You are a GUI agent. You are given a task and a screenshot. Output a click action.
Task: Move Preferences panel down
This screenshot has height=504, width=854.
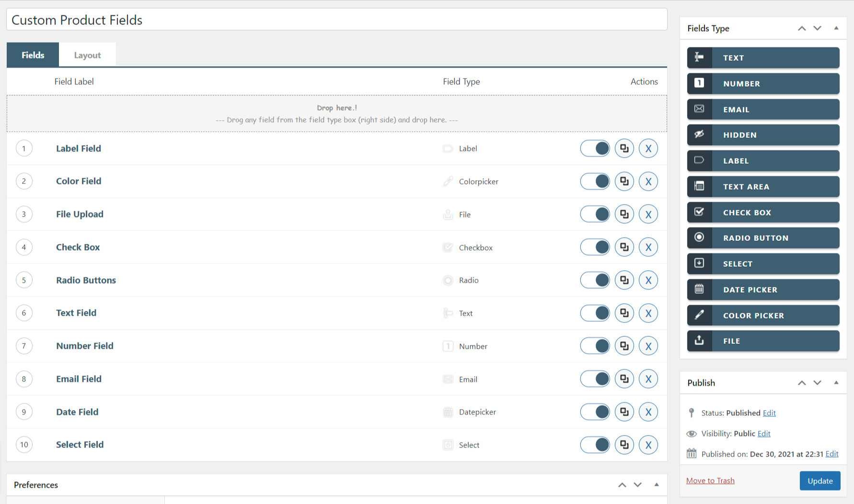click(638, 485)
